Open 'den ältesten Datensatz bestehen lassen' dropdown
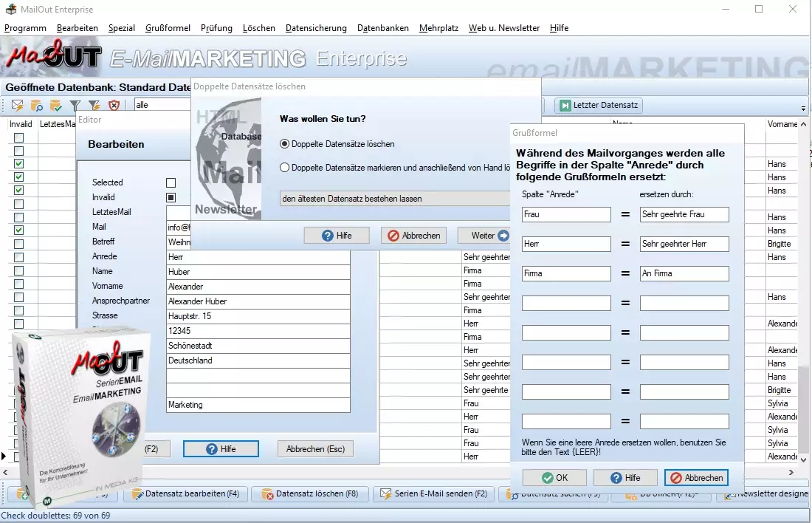The height and width of the screenshot is (523, 812). click(x=395, y=199)
